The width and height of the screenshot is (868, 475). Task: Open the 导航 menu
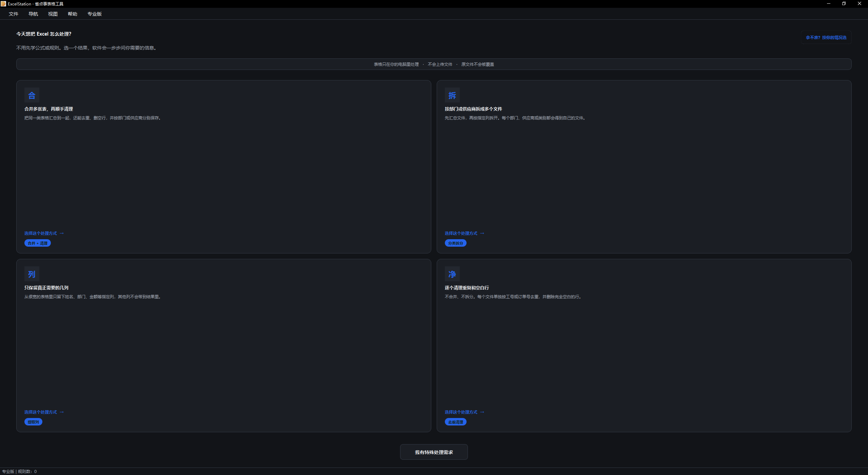click(x=33, y=14)
